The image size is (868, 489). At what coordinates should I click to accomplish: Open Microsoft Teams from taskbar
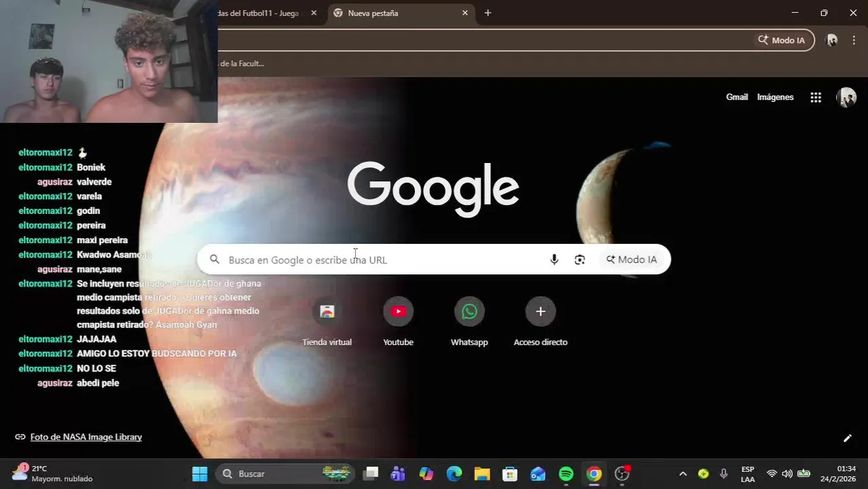tap(398, 473)
